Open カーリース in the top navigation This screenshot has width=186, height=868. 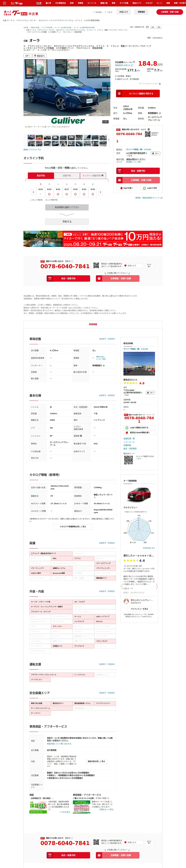[x=92, y=3]
